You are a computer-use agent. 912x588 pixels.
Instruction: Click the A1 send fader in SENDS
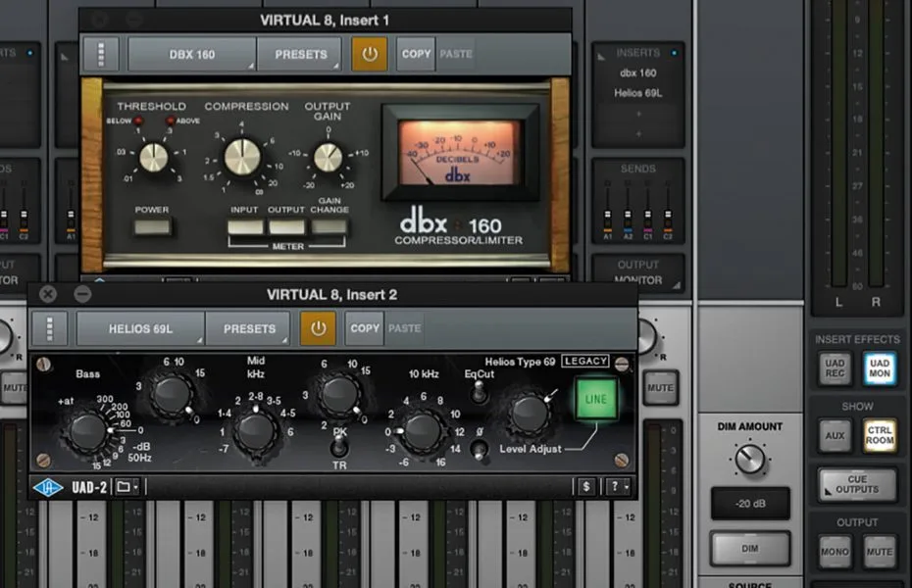[607, 217]
